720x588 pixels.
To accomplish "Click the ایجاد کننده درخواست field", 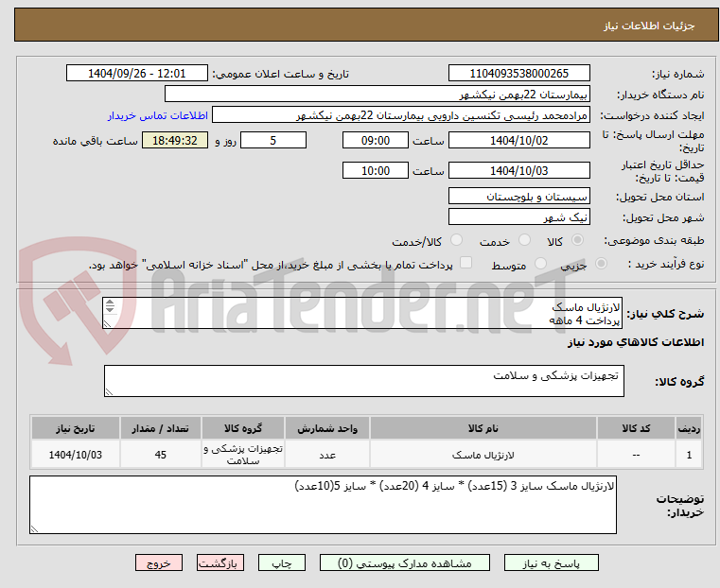I will (401, 115).
